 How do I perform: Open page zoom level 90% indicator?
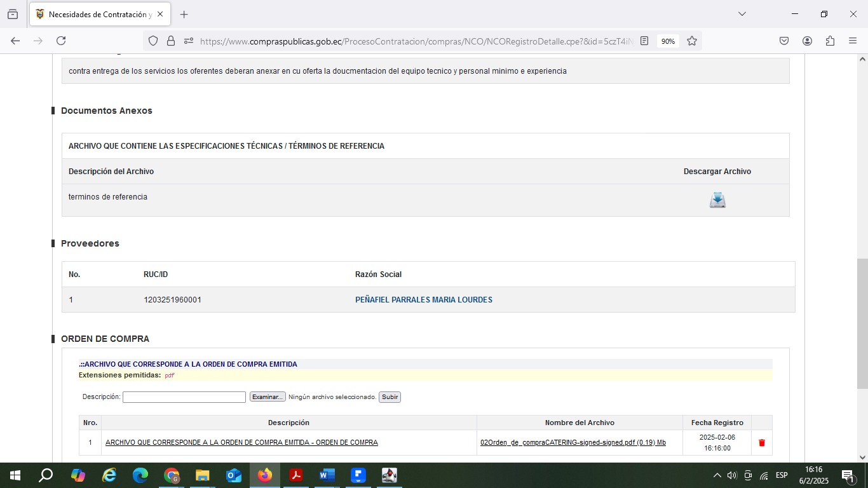point(668,41)
